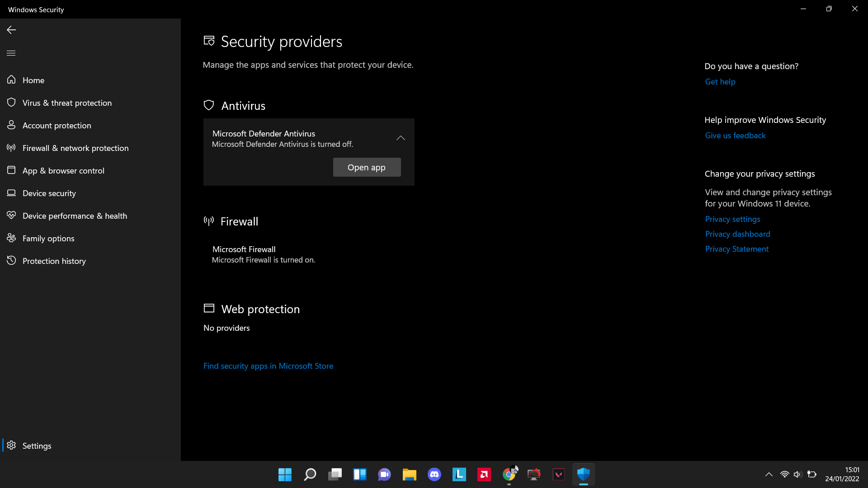Screen dimensions: 868x488
Task: Open App & browser control
Action: tap(63, 170)
